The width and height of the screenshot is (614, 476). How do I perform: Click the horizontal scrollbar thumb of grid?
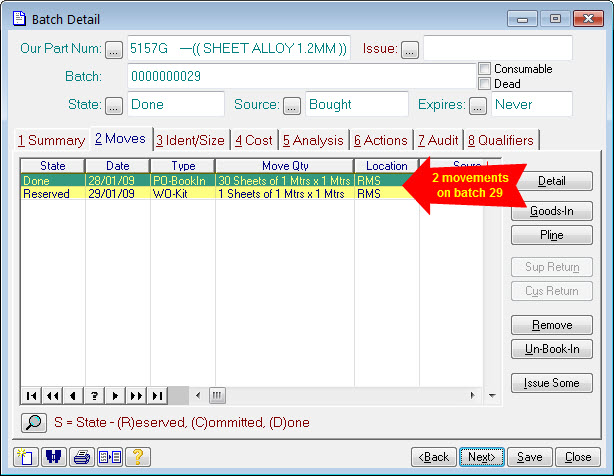point(217,396)
